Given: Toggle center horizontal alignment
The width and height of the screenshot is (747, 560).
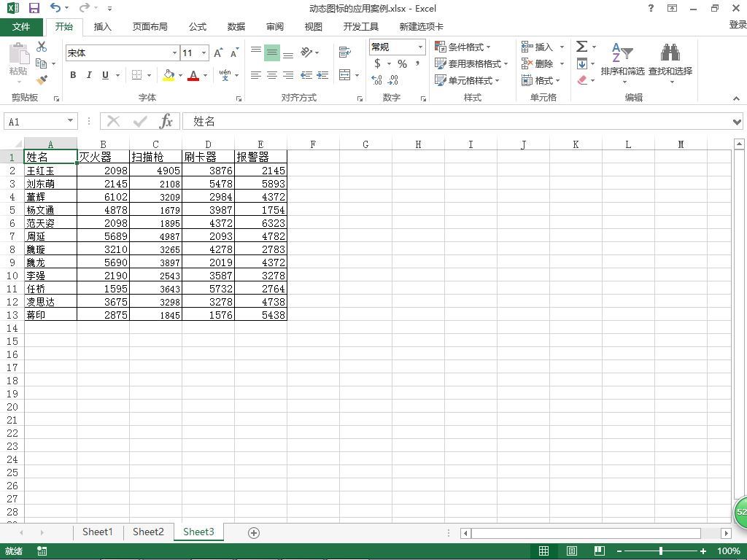Looking at the screenshot, I should point(272,75).
